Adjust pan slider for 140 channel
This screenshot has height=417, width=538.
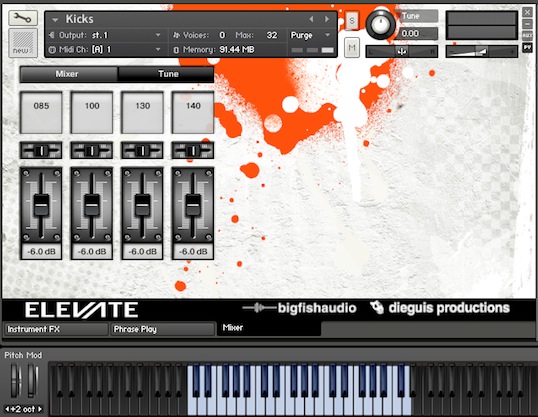[193, 150]
